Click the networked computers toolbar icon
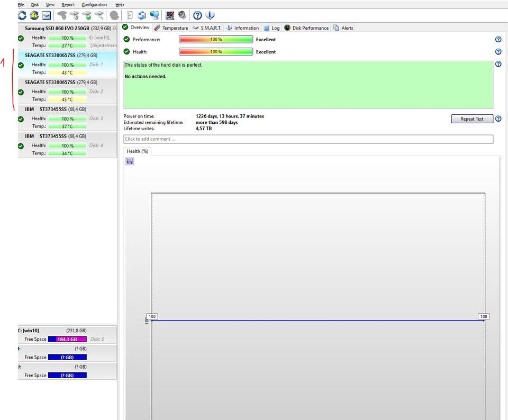The height and width of the screenshot is (420, 508). click(155, 15)
